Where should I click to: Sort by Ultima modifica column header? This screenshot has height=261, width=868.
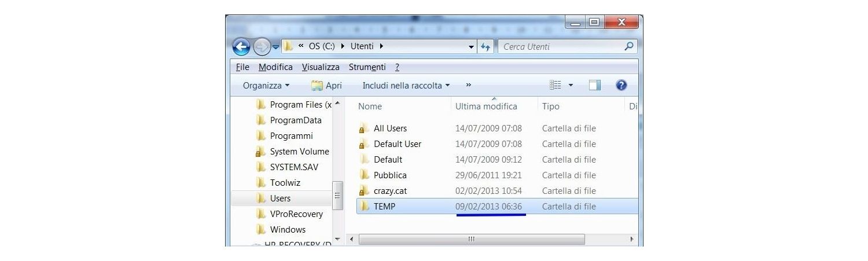tap(486, 106)
